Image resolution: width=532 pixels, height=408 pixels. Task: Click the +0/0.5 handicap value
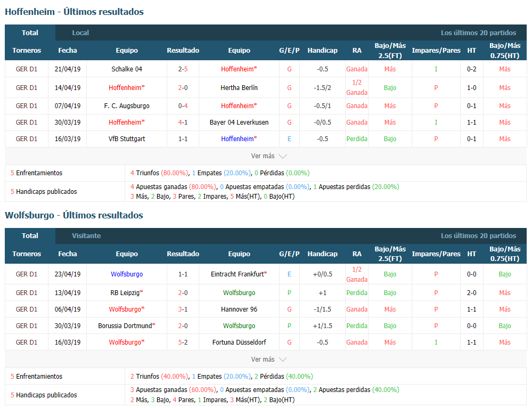pyautogui.click(x=322, y=274)
